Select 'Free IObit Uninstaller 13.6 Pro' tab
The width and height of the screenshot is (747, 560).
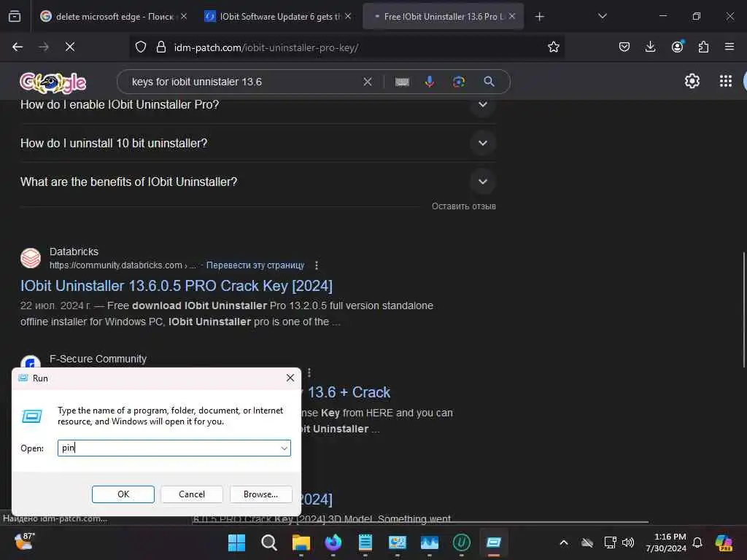[443, 17]
